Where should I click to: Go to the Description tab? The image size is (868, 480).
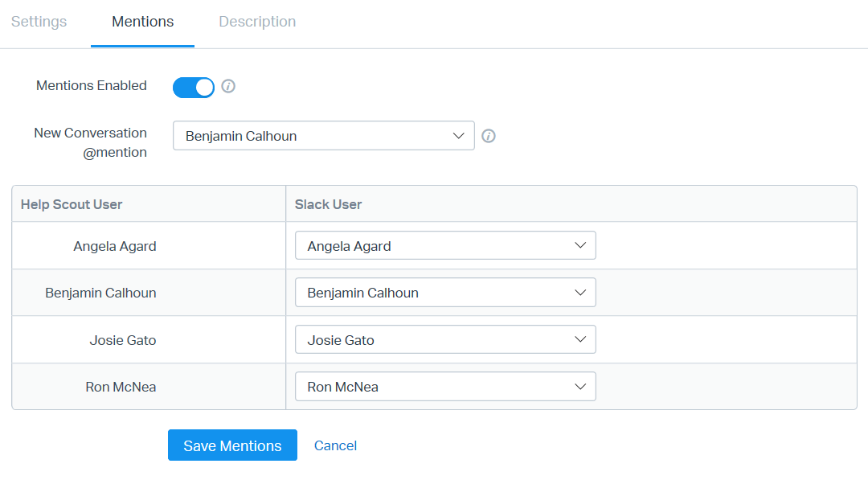click(x=257, y=22)
